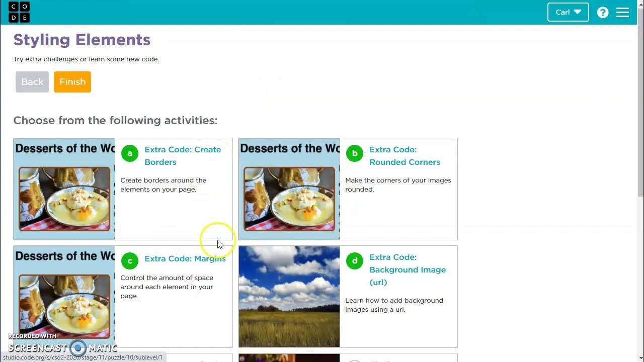Select the green bubble labeled a

130,153
